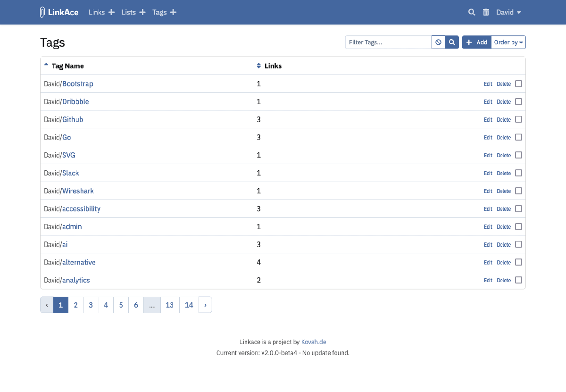Open the Order by dropdown
The image size is (566, 392).
coord(508,42)
